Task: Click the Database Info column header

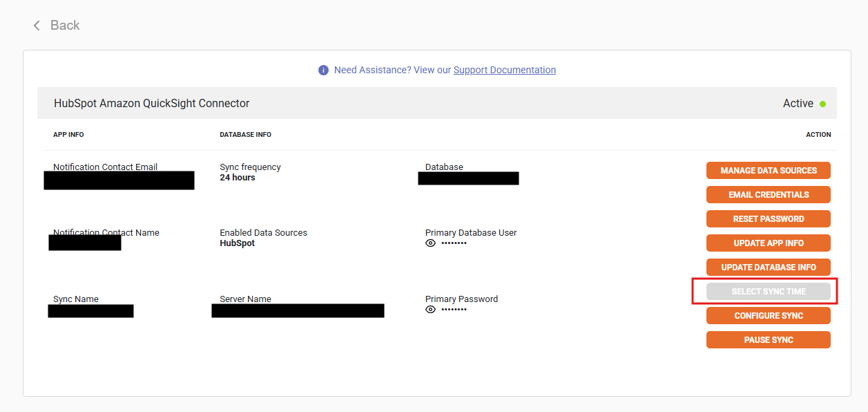Action: (x=245, y=135)
